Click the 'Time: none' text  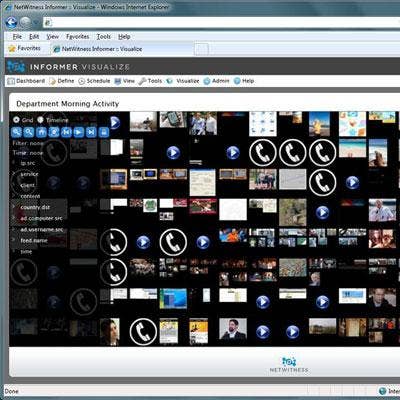coord(28,153)
